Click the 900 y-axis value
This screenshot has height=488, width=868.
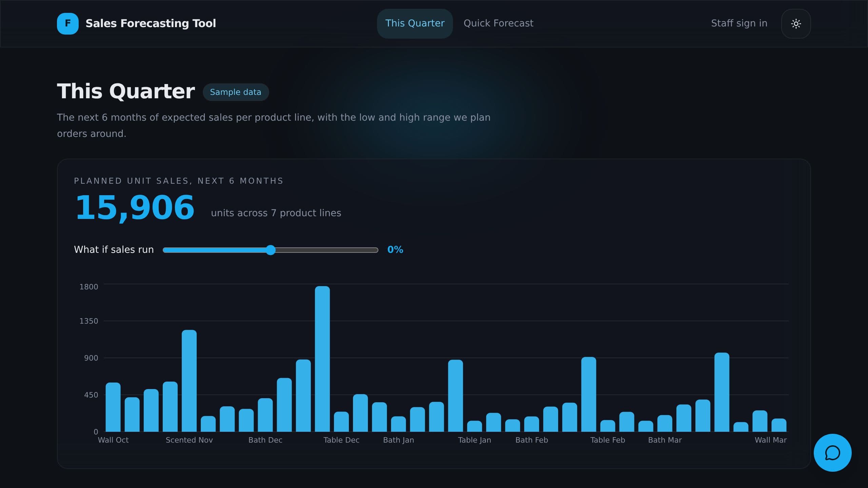(x=91, y=358)
